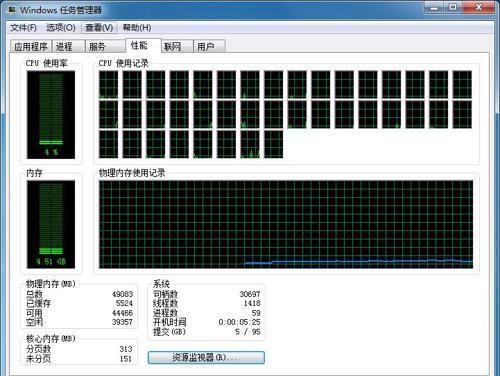
Task: Click the 物理内存使用记录 history graph
Action: (x=286, y=224)
